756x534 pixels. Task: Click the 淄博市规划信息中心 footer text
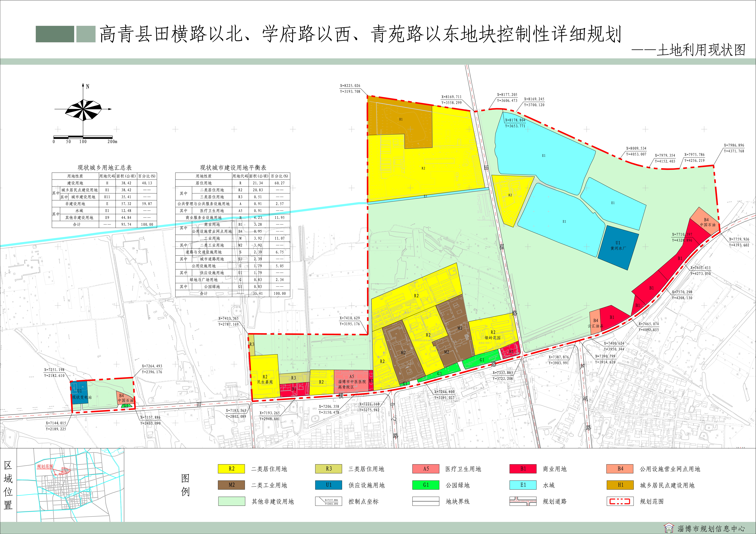coord(711,529)
